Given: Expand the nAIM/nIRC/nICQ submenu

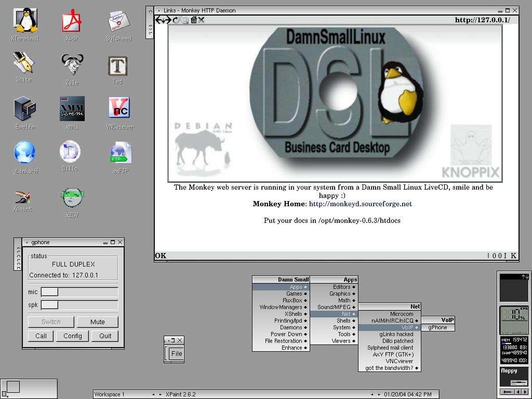Looking at the screenshot, I should [390, 321].
